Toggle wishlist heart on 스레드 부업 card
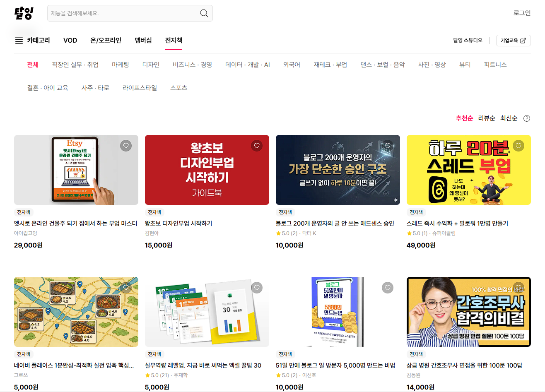 [518, 145]
